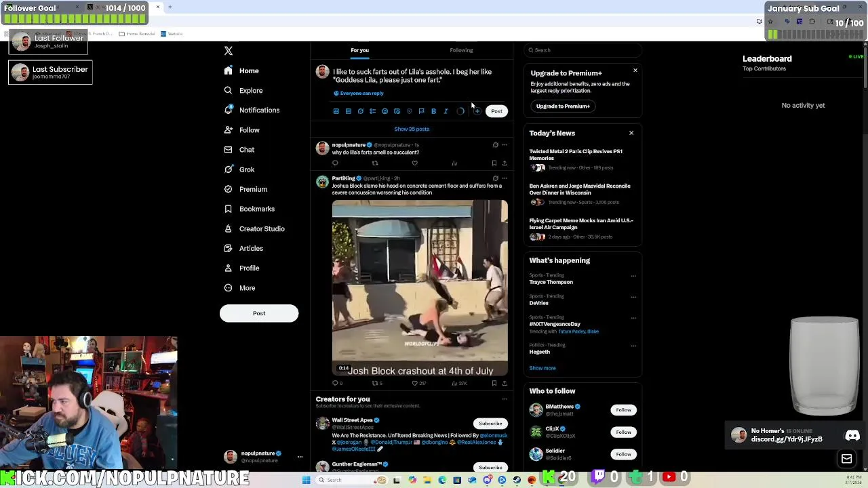Reply to nopulpnature's succulent post
Image resolution: width=868 pixels, height=488 pixels.
click(335, 163)
